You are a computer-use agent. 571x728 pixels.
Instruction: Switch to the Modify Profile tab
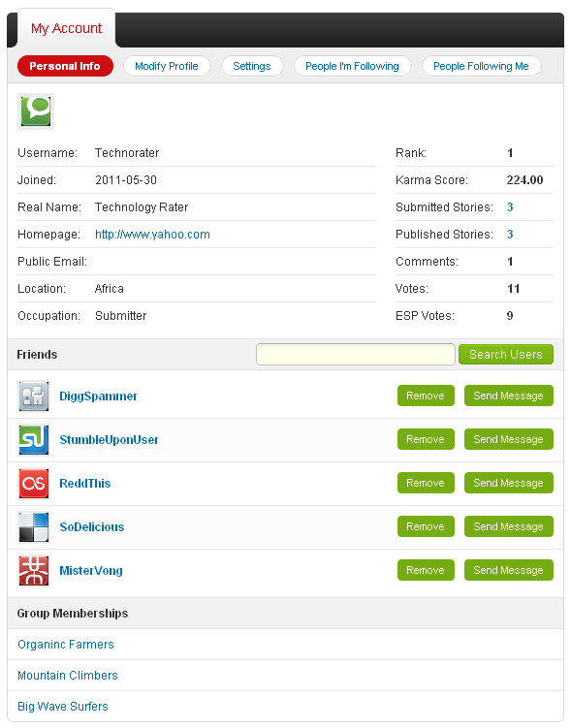pyautogui.click(x=167, y=66)
